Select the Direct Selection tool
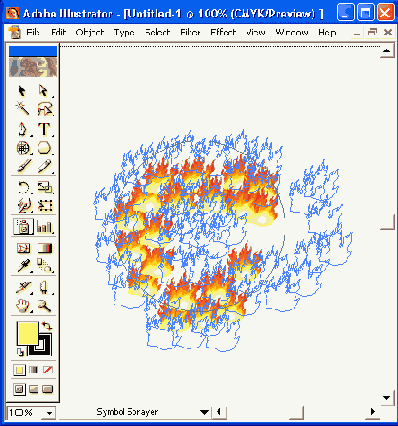This screenshot has width=398, height=426. (44, 91)
